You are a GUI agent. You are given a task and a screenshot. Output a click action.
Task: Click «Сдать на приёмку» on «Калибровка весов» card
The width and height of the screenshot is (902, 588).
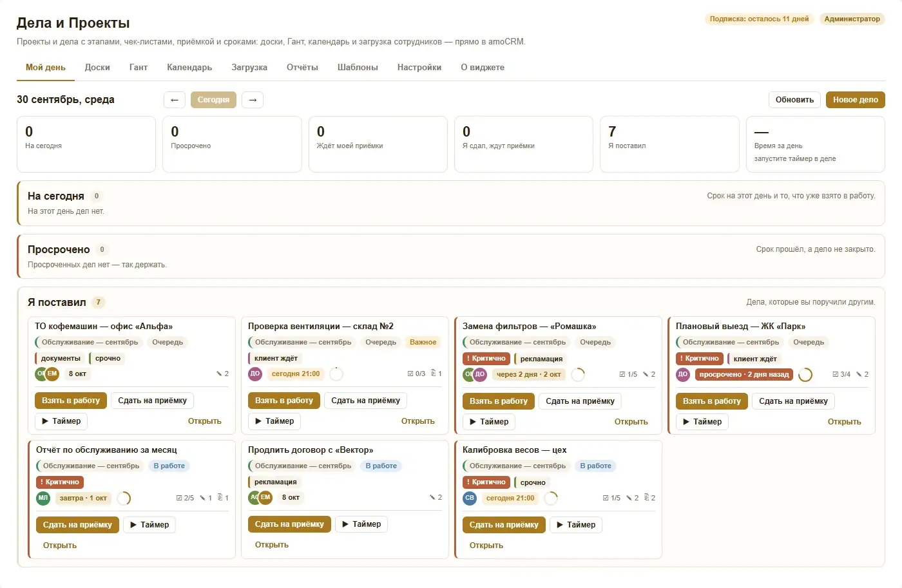[x=504, y=525]
